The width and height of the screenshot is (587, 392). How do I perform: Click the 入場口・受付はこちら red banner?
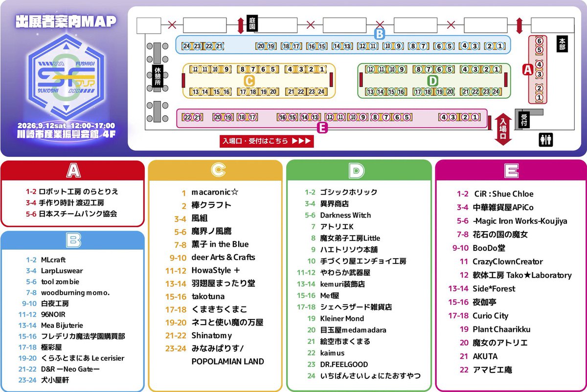(x=267, y=141)
